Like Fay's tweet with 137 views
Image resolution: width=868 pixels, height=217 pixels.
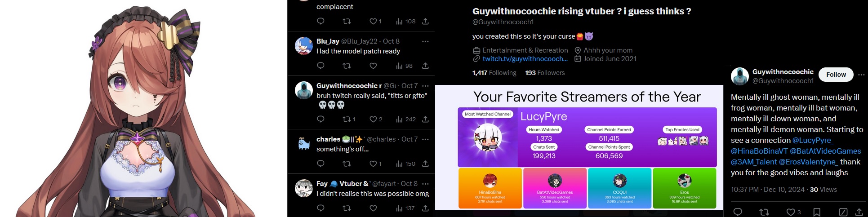373,208
